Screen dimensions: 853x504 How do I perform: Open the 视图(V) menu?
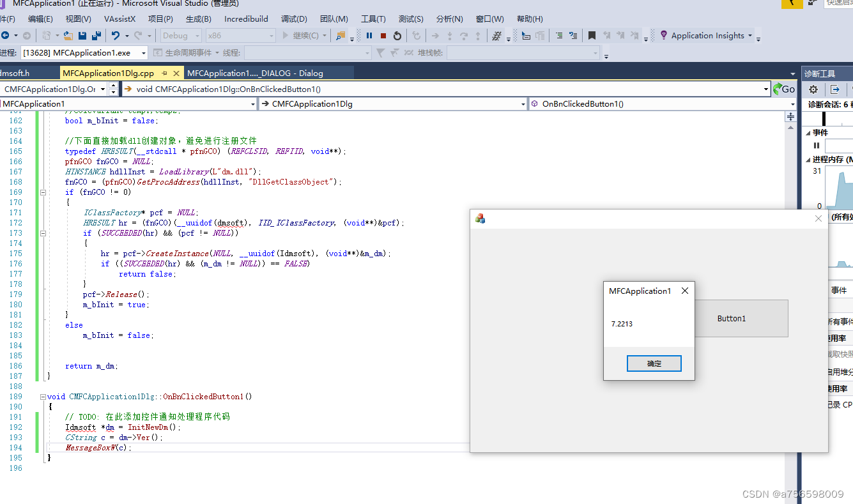79,19
